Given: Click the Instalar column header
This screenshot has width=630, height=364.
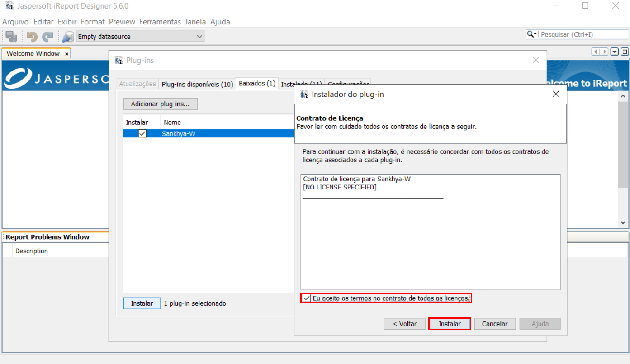Looking at the screenshot, I should 142,123.
